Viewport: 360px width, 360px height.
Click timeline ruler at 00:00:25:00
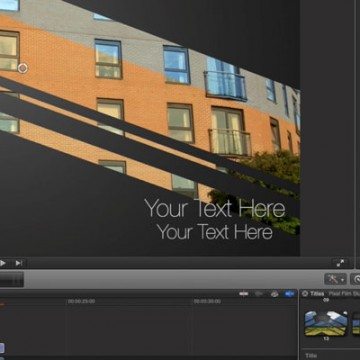pos(81,301)
